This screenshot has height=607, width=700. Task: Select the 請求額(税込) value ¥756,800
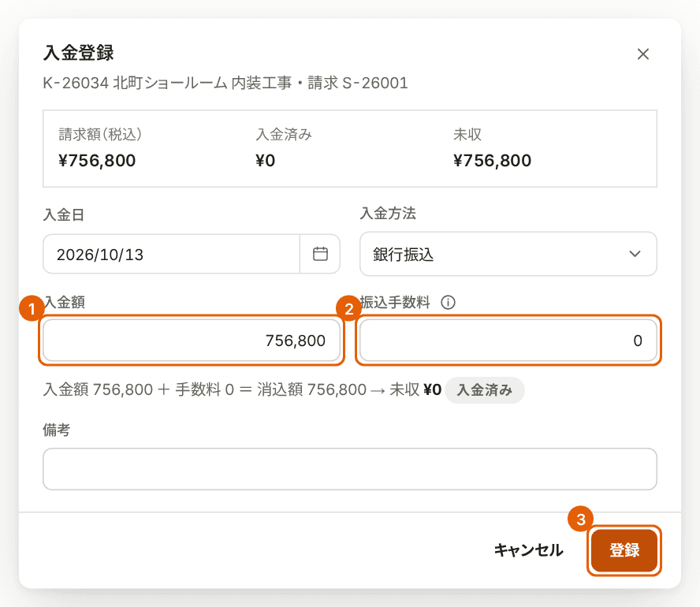tap(97, 161)
